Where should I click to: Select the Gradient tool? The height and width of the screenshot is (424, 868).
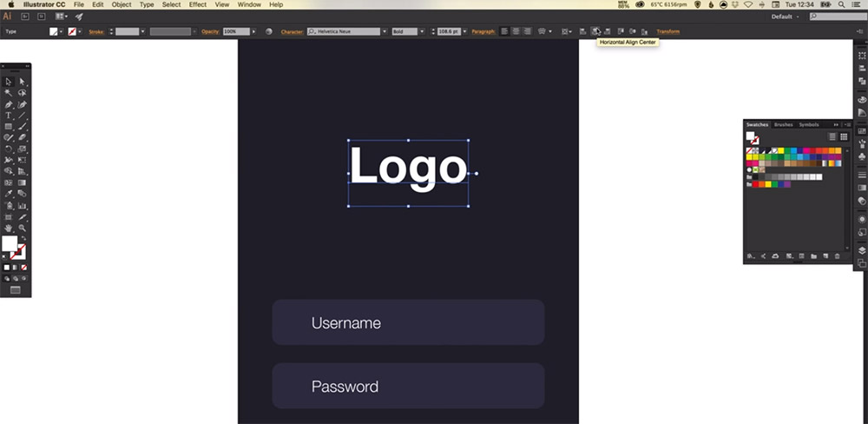click(23, 182)
